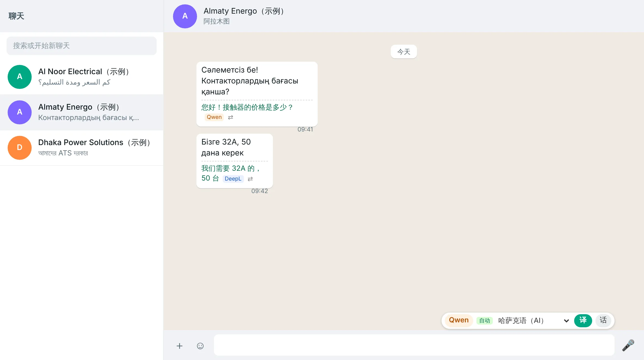
Task: Open the emoji picker smiley icon
Action: click(x=200, y=346)
